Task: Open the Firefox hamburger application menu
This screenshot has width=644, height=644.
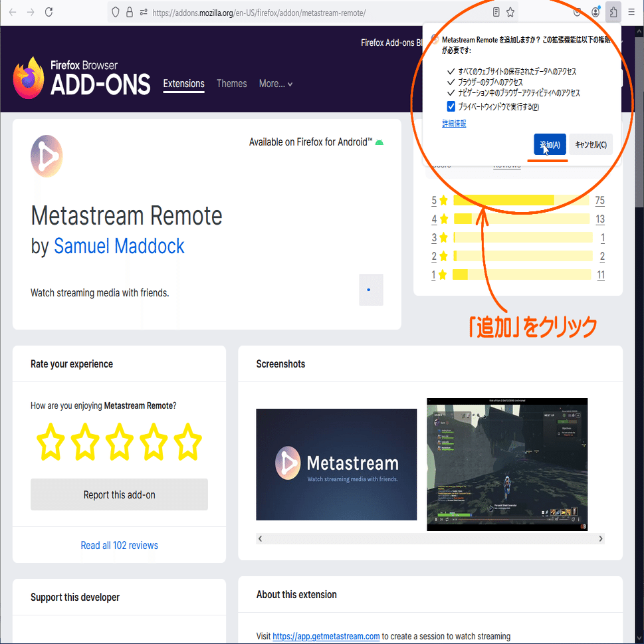Action: pyautogui.click(x=631, y=13)
